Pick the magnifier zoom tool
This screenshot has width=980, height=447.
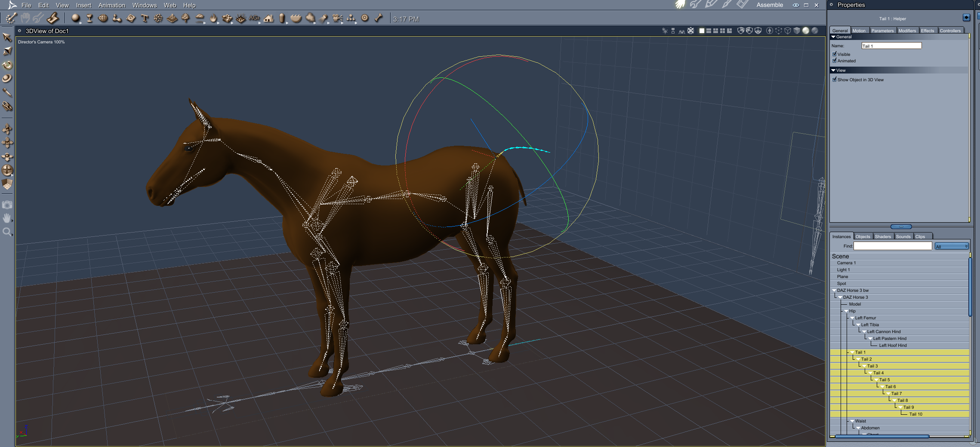point(7,232)
